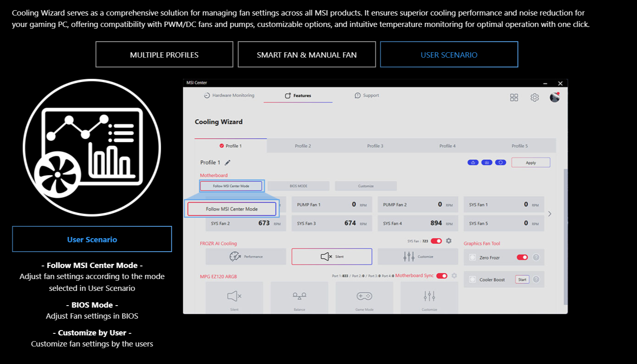Click the MULTIPLE PROFILES web button

(x=164, y=54)
